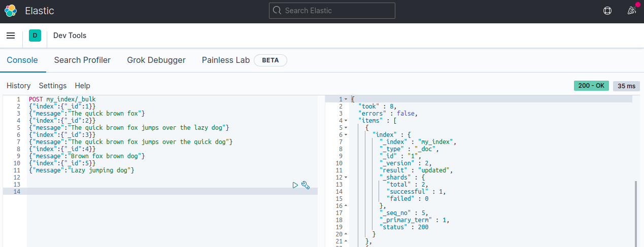The height and width of the screenshot is (247, 644).
Task: Collapse the "index" object fold arrow
Action: tap(346, 135)
